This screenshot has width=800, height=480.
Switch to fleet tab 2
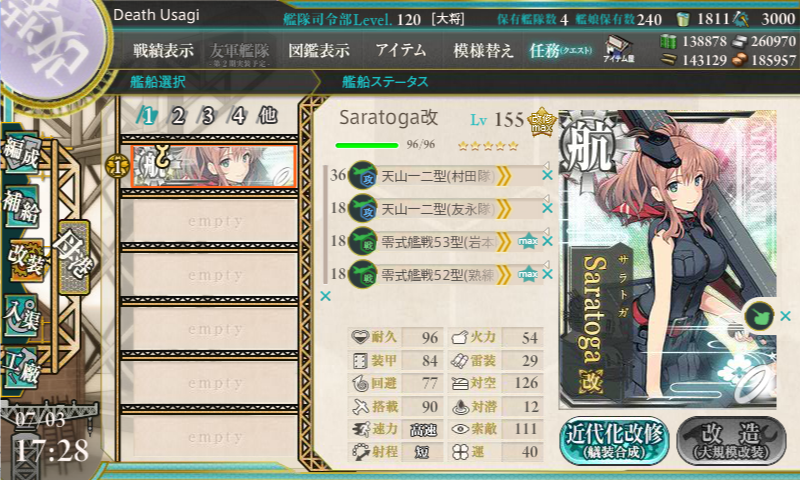pyautogui.click(x=178, y=116)
